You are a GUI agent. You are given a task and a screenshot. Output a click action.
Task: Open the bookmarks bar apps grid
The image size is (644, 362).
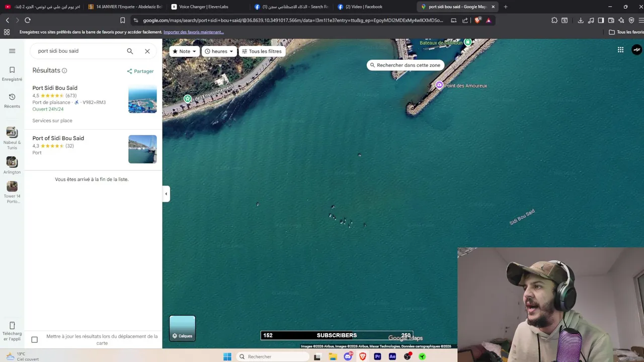7,32
